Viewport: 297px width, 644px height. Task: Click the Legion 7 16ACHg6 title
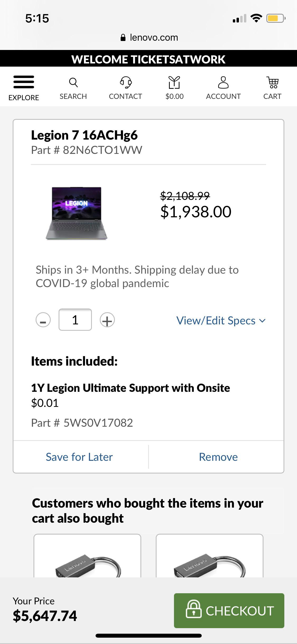(x=84, y=135)
